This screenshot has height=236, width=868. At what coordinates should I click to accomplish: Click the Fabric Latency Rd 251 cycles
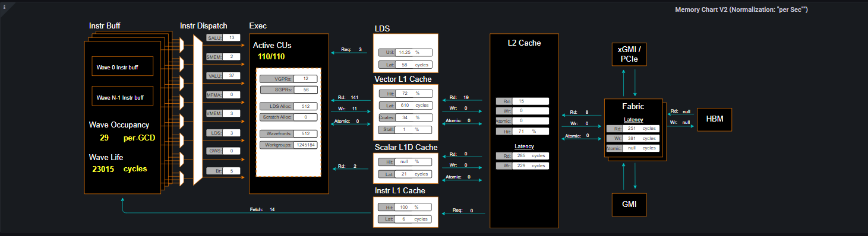(640, 129)
